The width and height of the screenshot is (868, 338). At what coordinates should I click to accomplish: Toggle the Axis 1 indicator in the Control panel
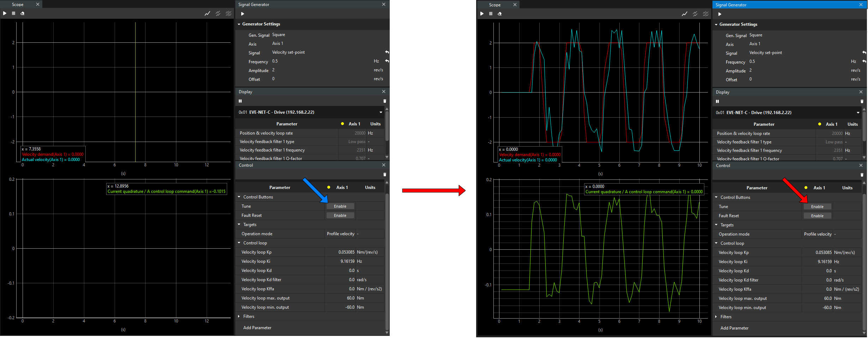[x=329, y=187]
